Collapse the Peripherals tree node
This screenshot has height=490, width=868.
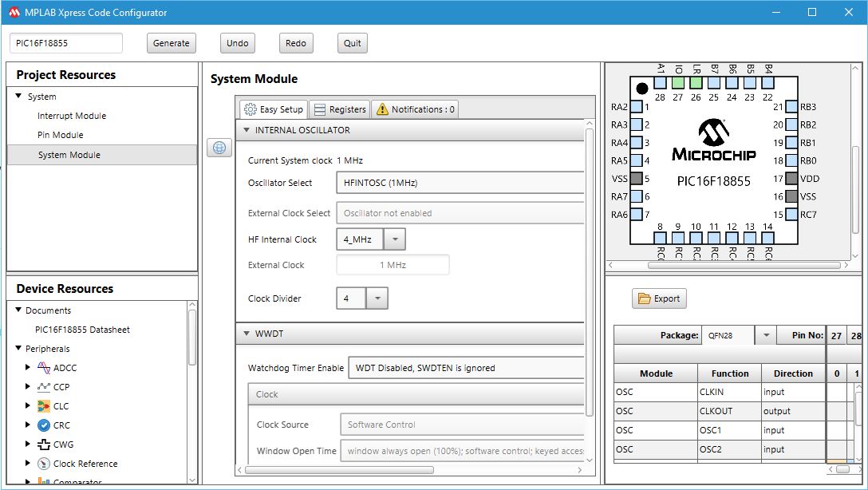pos(18,348)
